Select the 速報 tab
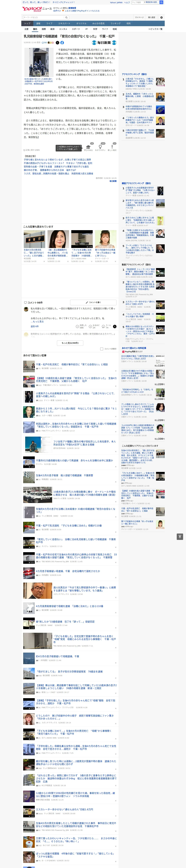This screenshot has width=186, height=868. coord(38,23)
